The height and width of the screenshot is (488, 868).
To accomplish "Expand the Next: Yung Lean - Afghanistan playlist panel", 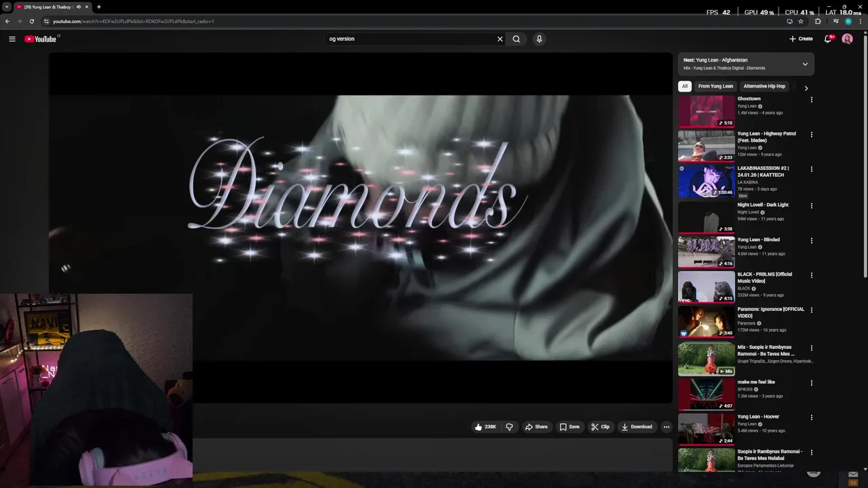I will (x=805, y=64).
